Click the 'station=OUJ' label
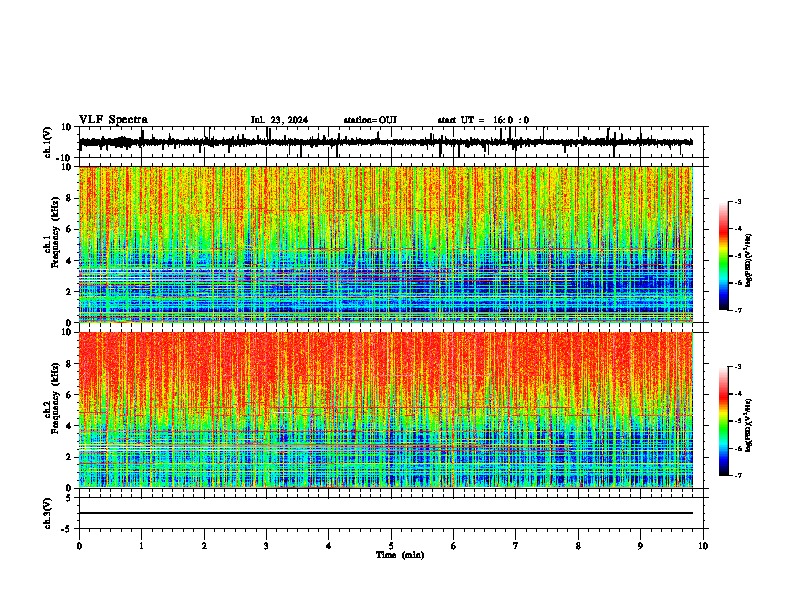Viewport: 792px width, 612px height. [370, 120]
